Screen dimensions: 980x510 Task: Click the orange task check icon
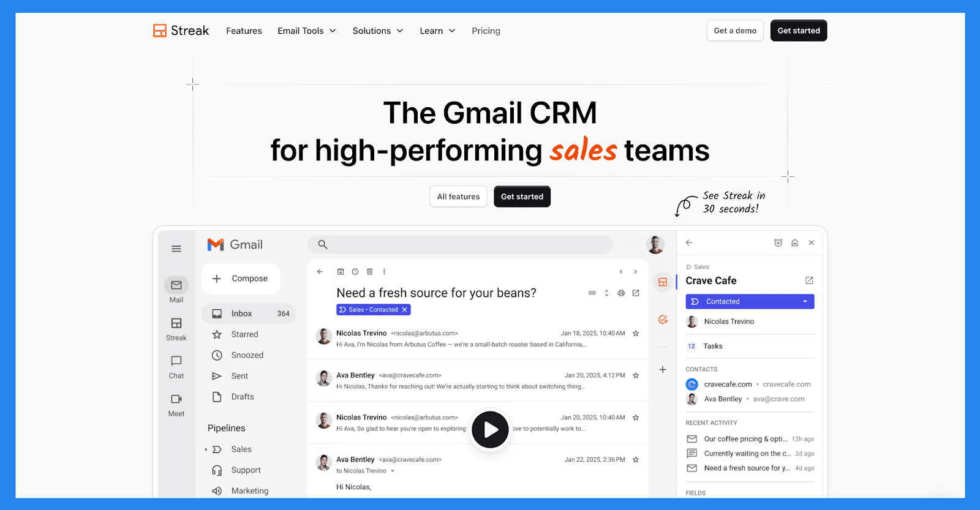click(663, 320)
